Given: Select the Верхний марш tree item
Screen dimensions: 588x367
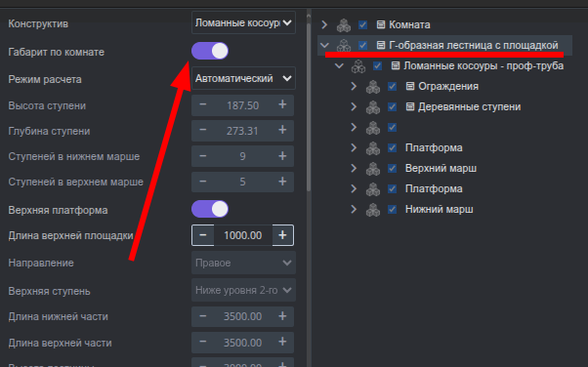Looking at the screenshot, I should [x=441, y=168].
